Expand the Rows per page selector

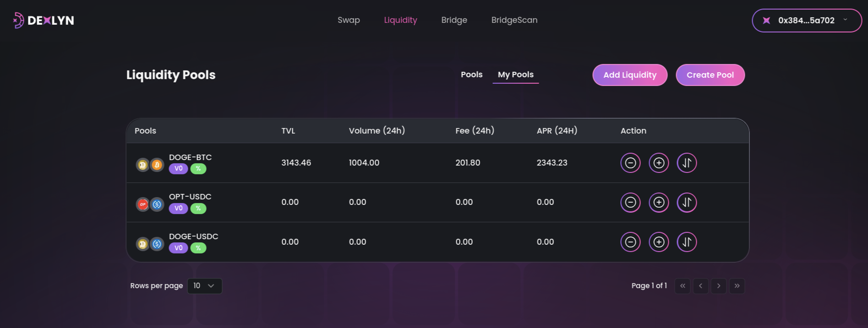pyautogui.click(x=204, y=286)
